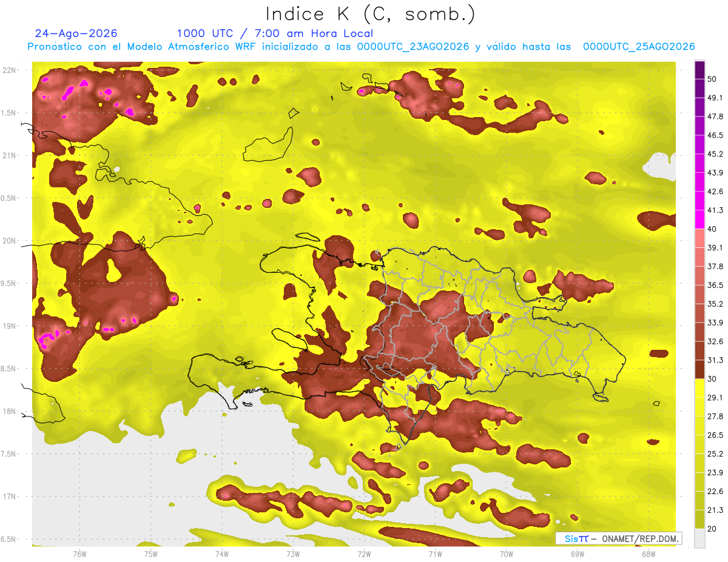Click the "22.6" legend value
728x562 pixels.
click(x=715, y=492)
